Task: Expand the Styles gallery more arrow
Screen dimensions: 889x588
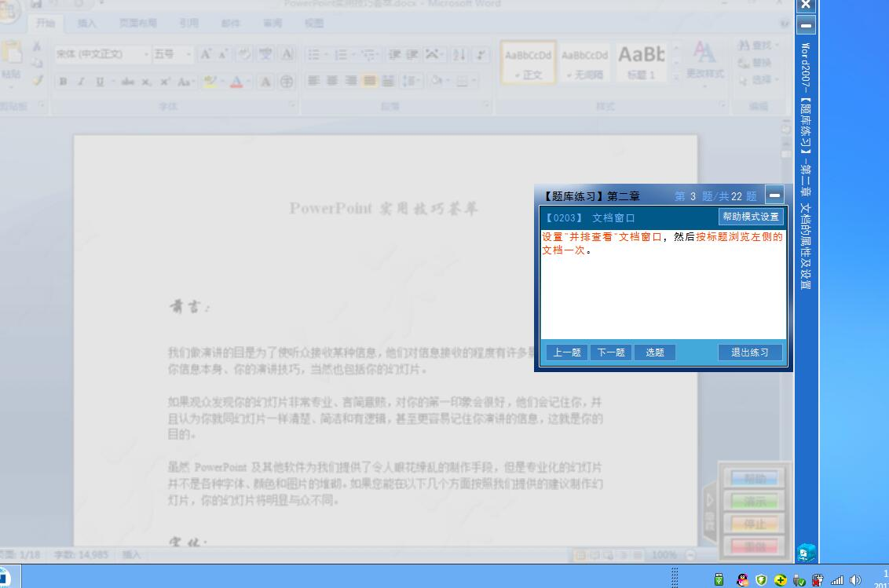Action: [676, 77]
